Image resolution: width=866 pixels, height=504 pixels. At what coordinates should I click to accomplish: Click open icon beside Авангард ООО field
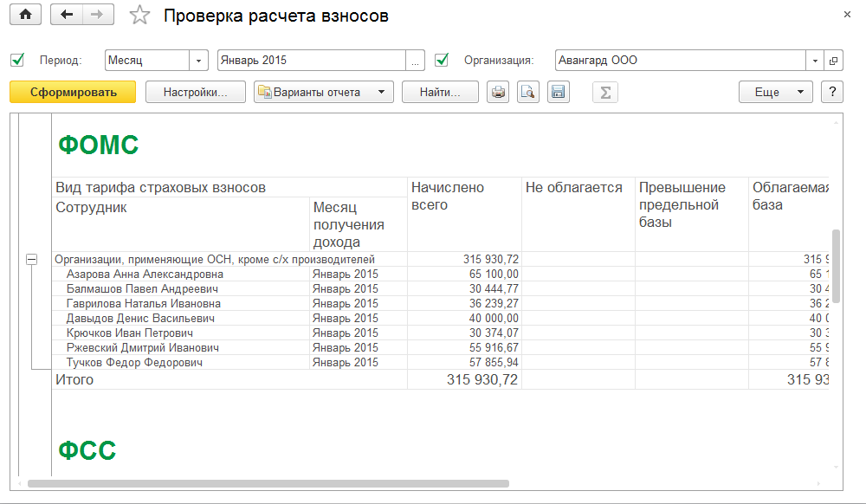click(834, 61)
